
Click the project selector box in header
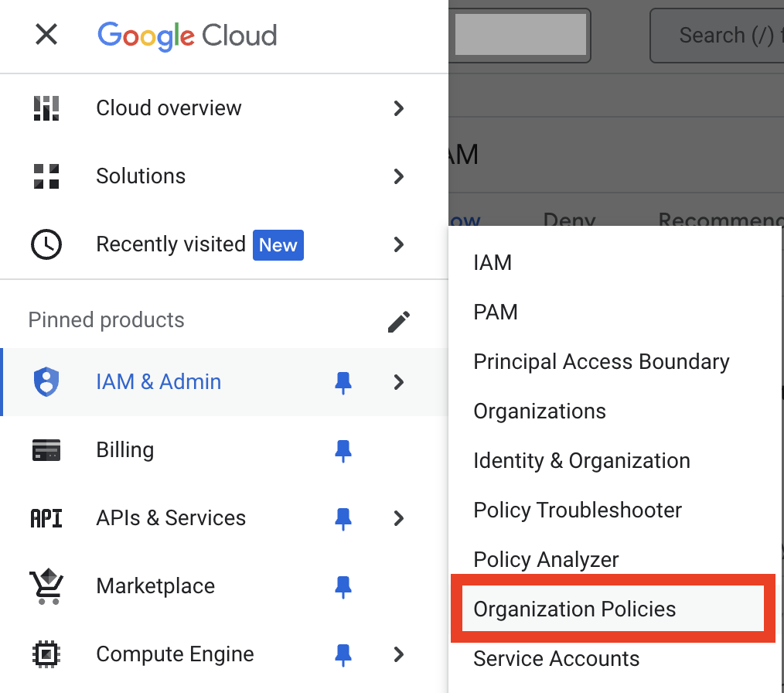(520, 36)
